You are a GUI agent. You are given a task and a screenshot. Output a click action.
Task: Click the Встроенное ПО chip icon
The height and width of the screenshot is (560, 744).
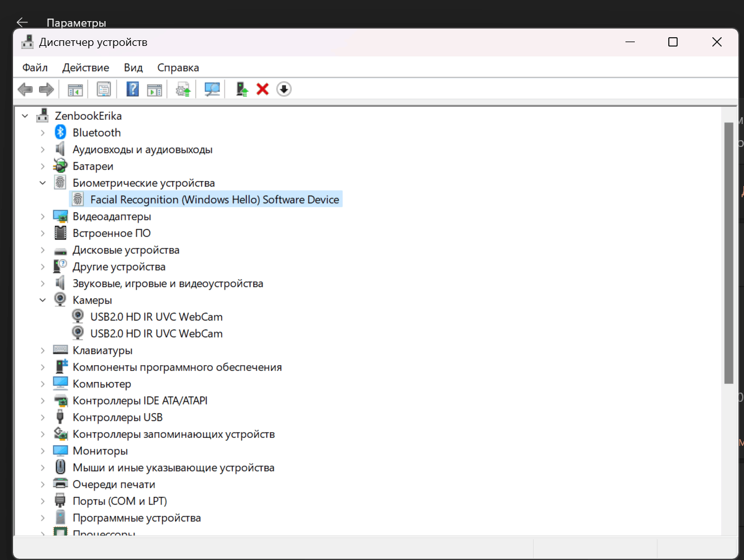(60, 233)
